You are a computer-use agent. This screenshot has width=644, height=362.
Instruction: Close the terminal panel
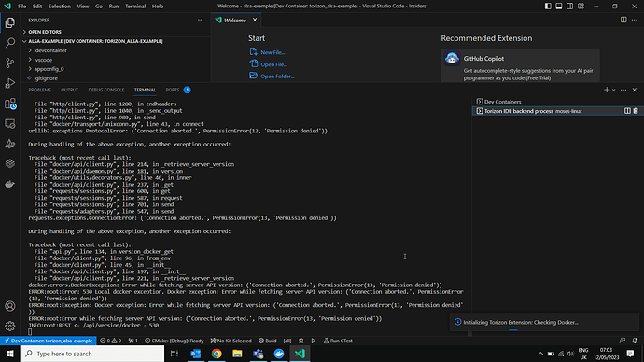click(635, 90)
